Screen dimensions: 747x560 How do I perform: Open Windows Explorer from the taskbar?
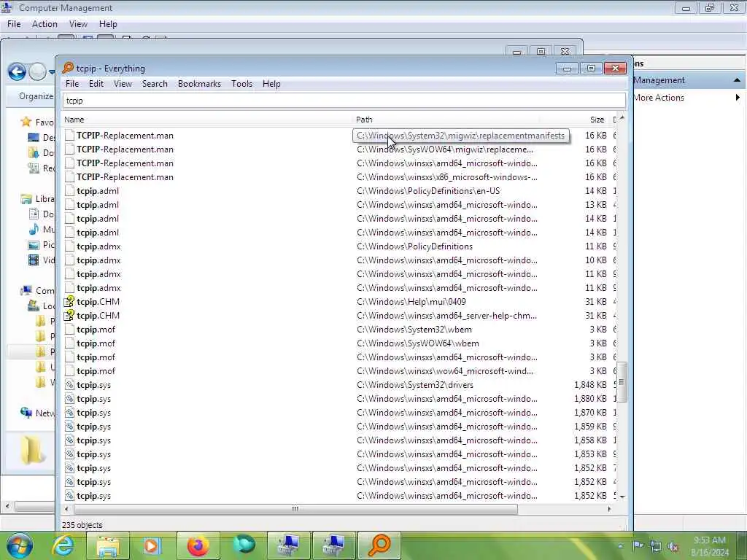(108, 545)
